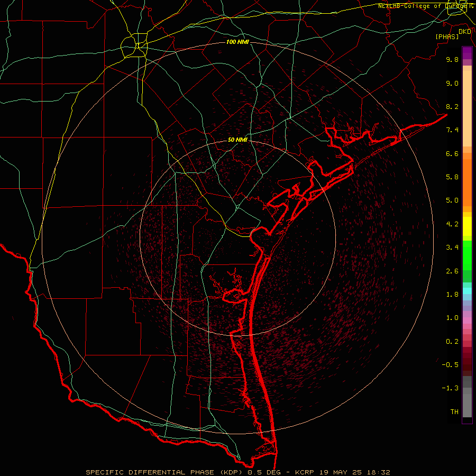Click the TH threshold label
Viewport: 476px width, 476px height.
coord(454,412)
